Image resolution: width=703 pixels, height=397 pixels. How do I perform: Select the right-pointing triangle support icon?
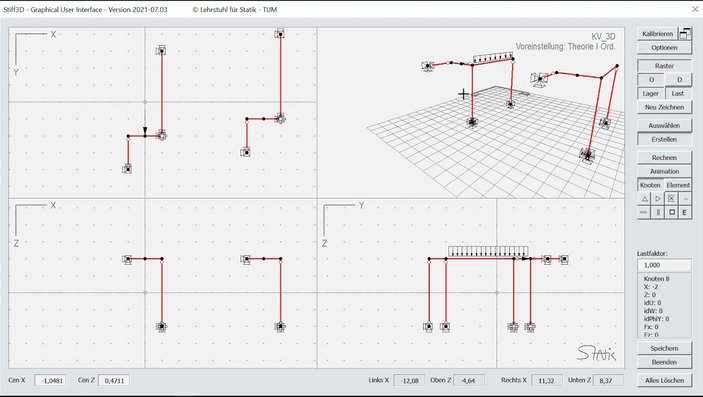click(658, 198)
